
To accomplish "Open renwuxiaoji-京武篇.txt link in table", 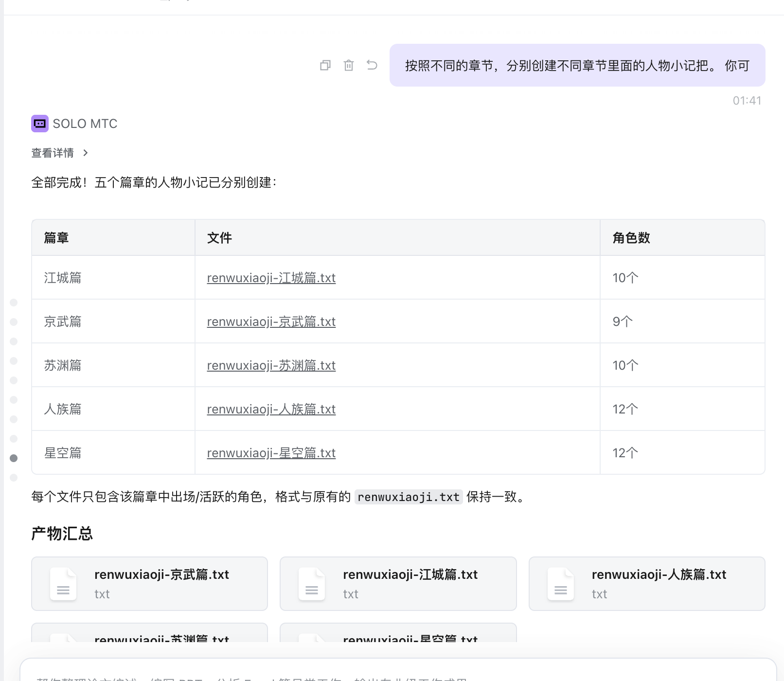I will pyautogui.click(x=271, y=322).
